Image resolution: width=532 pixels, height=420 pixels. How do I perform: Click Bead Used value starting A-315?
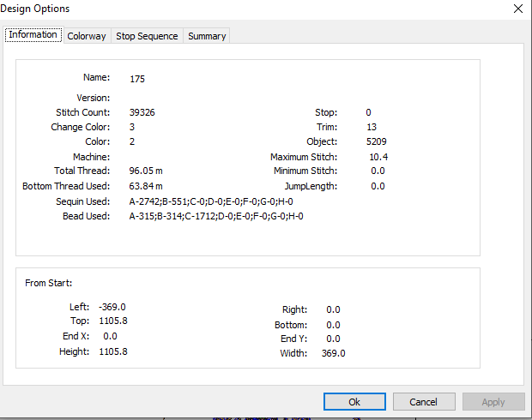(x=216, y=216)
